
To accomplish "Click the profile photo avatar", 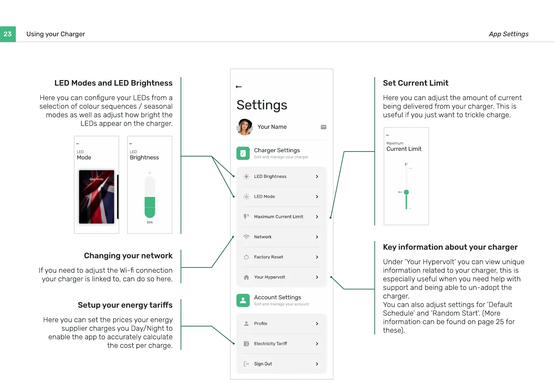I will click(x=245, y=127).
